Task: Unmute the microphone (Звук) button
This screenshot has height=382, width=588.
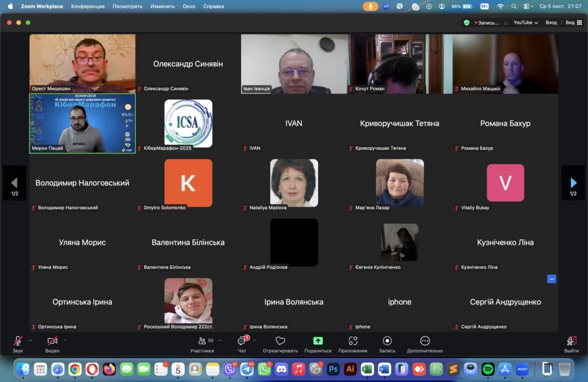Action: [x=18, y=341]
